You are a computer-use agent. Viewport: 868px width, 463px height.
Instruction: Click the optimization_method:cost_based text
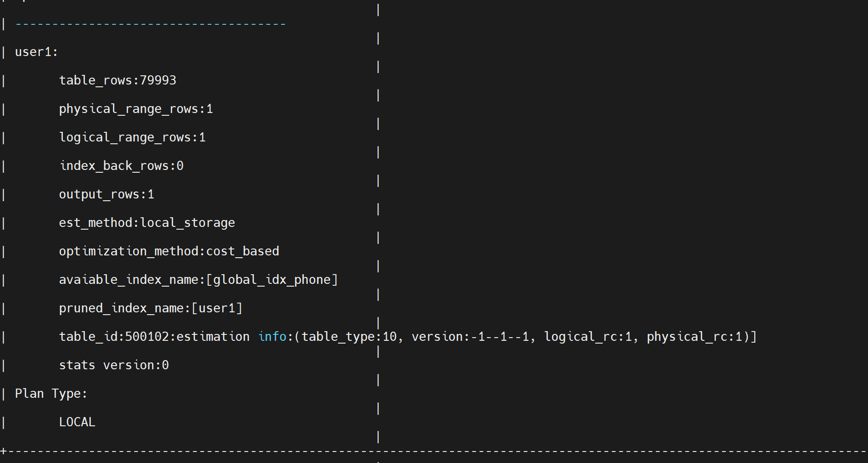[169, 251]
